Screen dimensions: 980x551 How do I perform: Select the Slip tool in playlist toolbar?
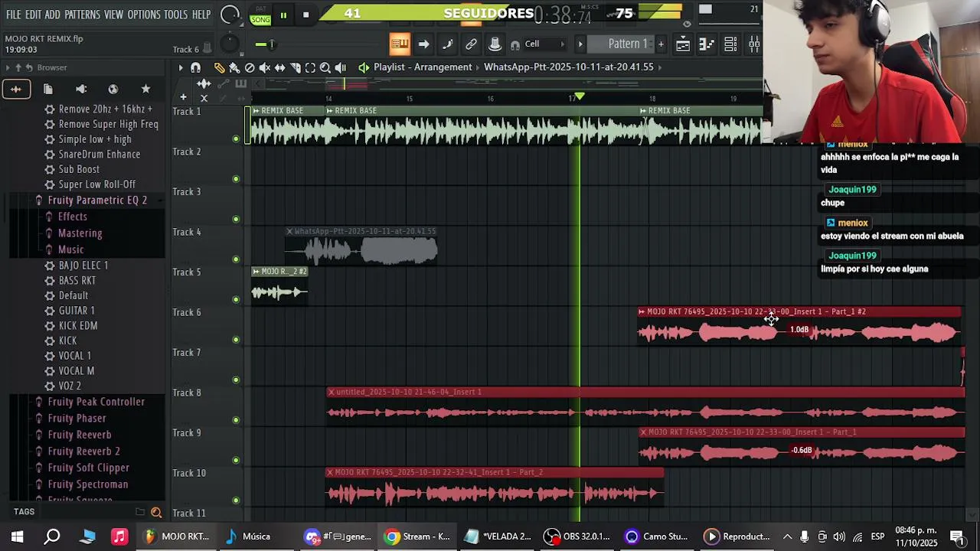tap(280, 68)
